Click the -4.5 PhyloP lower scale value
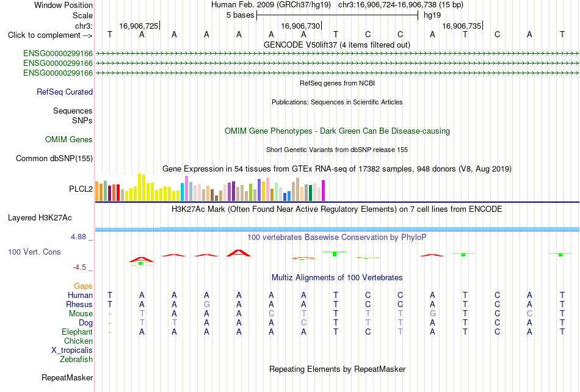This screenshot has width=580, height=392. coord(79,267)
